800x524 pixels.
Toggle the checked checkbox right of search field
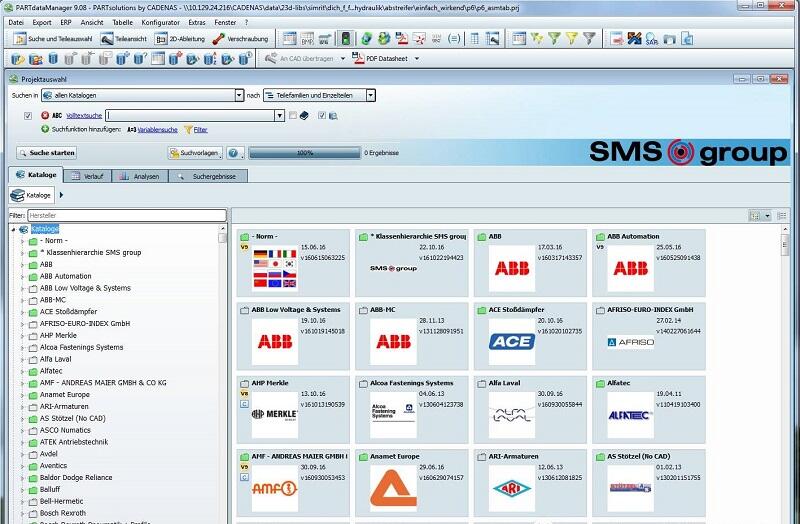pyautogui.click(x=321, y=116)
